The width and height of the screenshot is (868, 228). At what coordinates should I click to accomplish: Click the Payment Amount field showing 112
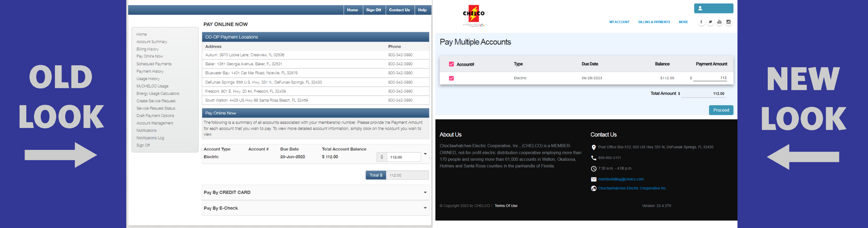tap(711, 78)
